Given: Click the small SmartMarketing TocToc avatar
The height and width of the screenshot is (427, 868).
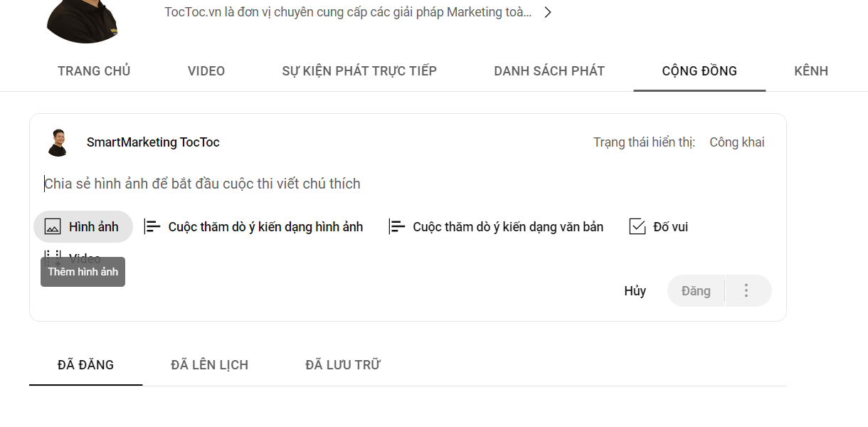Looking at the screenshot, I should click(58, 142).
